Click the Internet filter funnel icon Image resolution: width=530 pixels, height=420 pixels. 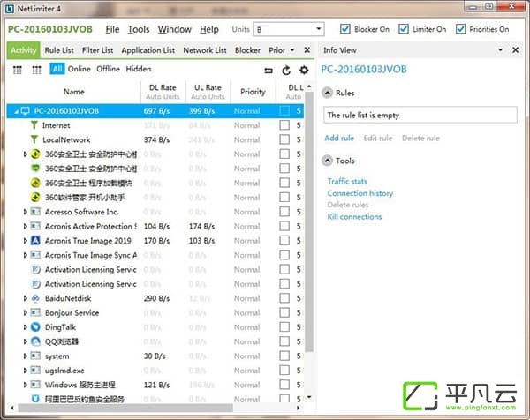34,125
